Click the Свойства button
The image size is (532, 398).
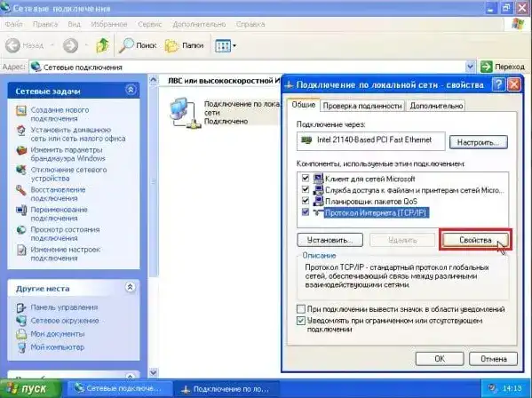point(475,240)
